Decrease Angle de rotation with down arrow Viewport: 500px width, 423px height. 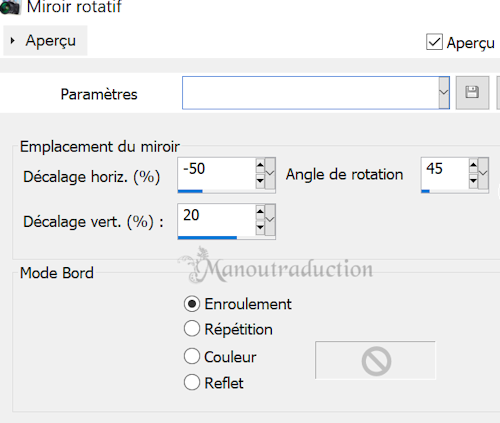coord(473,181)
